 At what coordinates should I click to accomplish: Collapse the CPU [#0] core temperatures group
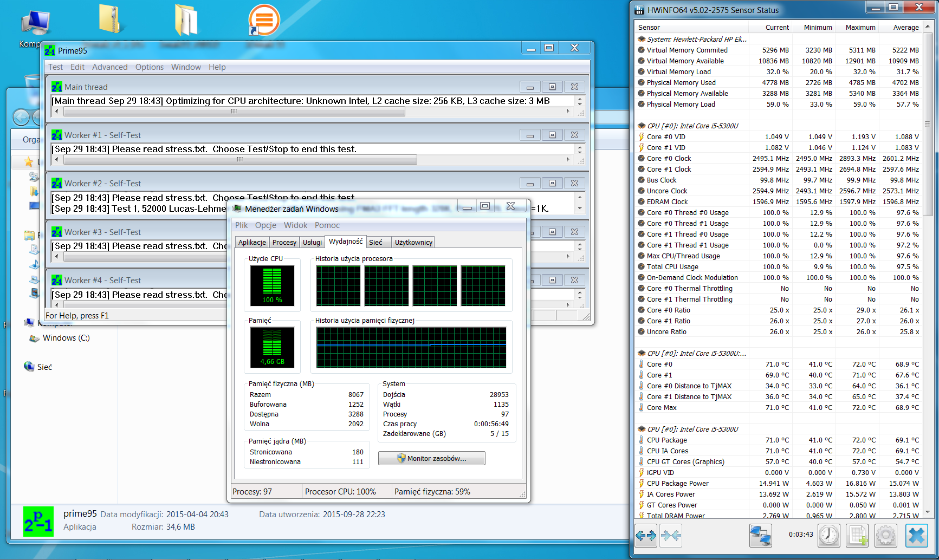click(x=642, y=353)
